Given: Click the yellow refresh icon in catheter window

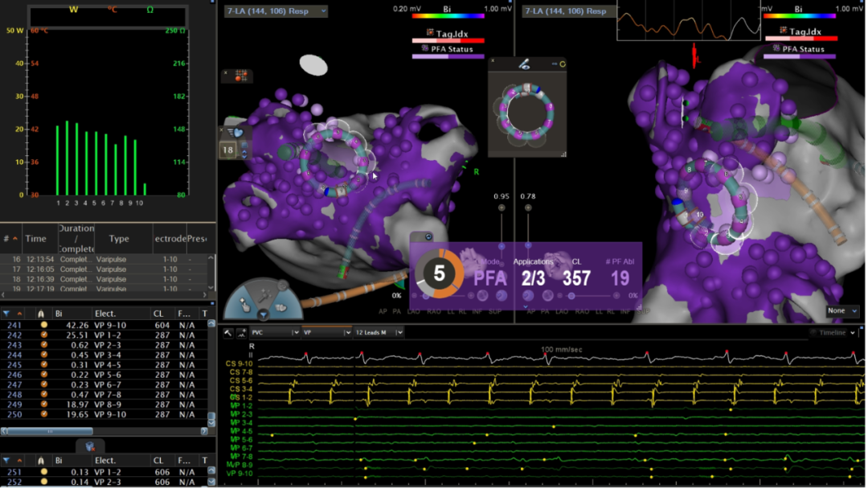Looking at the screenshot, I should 563,64.
